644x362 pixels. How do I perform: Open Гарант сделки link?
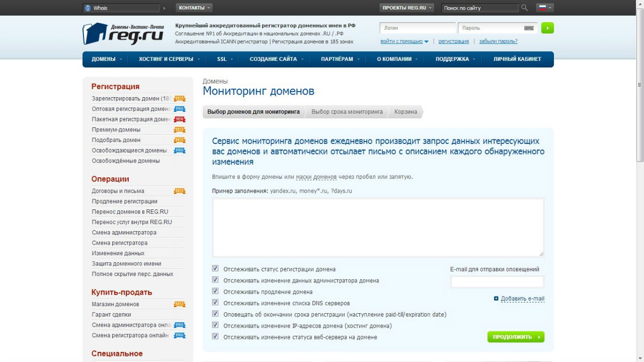point(111,315)
